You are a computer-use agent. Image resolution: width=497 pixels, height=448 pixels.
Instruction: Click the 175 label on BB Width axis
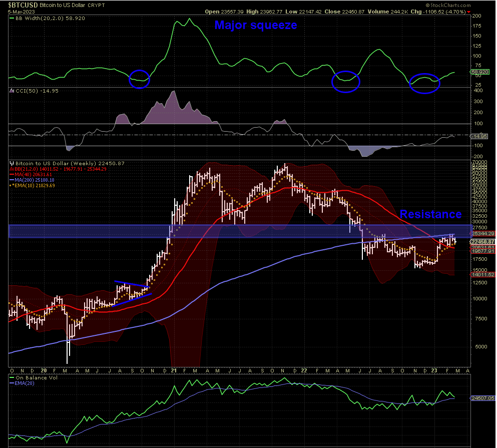pos(477,26)
